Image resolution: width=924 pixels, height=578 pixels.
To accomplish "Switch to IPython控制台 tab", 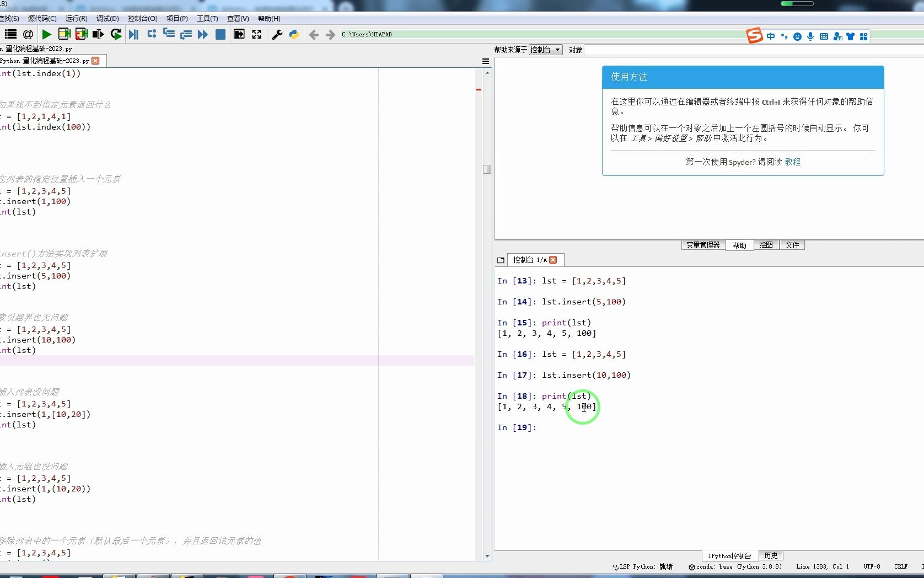I will (729, 555).
